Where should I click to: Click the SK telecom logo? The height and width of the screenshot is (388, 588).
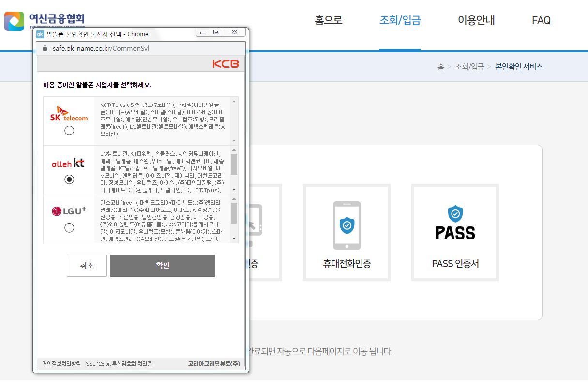[69, 114]
